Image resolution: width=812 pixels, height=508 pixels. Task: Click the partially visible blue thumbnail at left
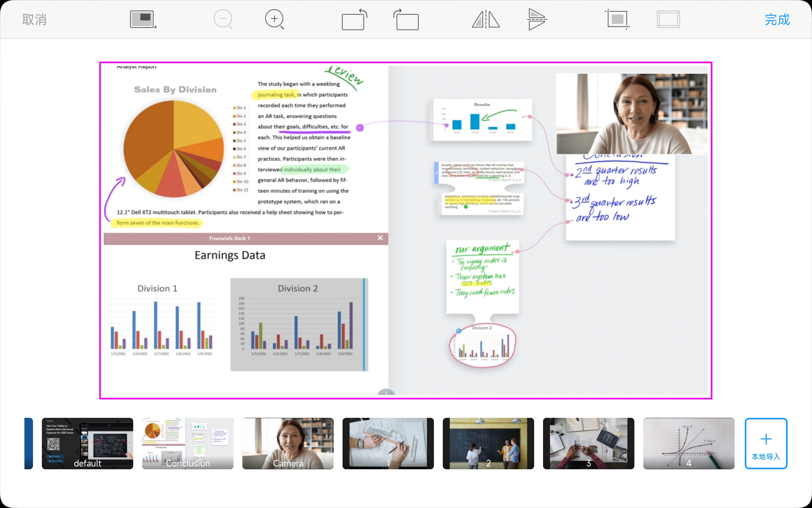point(29,444)
